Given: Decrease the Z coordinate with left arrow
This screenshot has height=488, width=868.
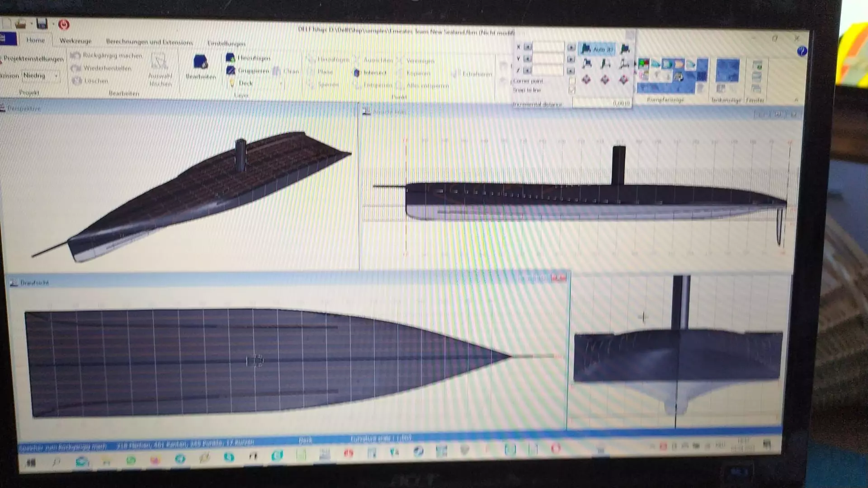Looking at the screenshot, I should (528, 70).
